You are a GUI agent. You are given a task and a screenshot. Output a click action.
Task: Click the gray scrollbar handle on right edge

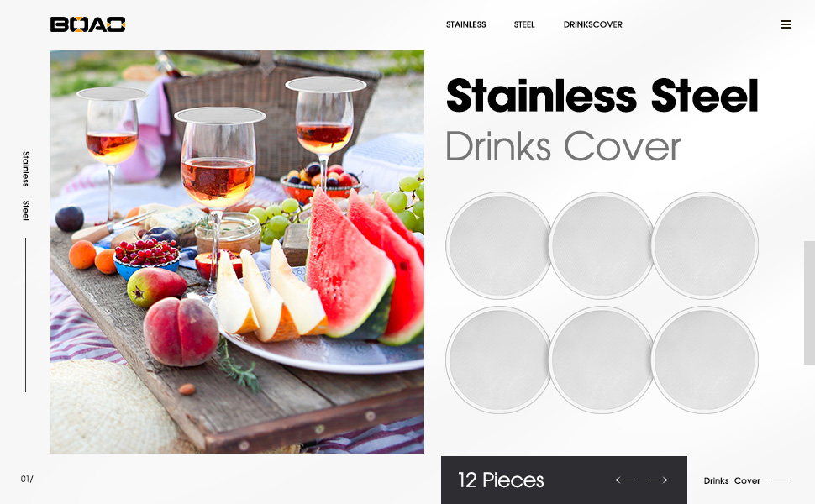[x=809, y=302]
